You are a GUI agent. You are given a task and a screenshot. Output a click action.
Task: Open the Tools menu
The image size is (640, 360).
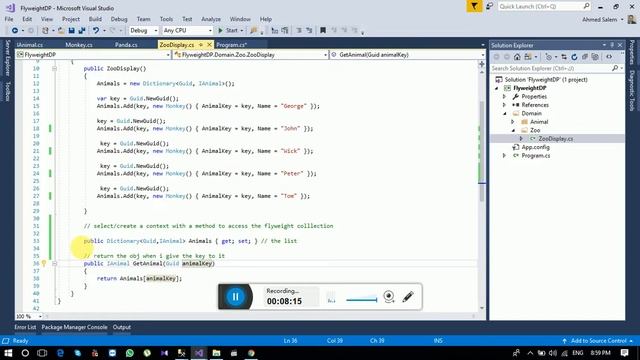166,19
